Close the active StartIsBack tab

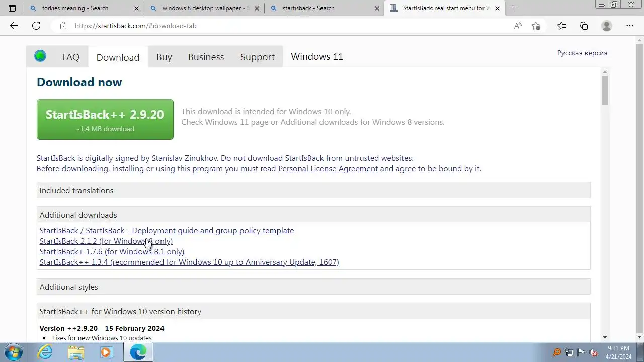(498, 8)
